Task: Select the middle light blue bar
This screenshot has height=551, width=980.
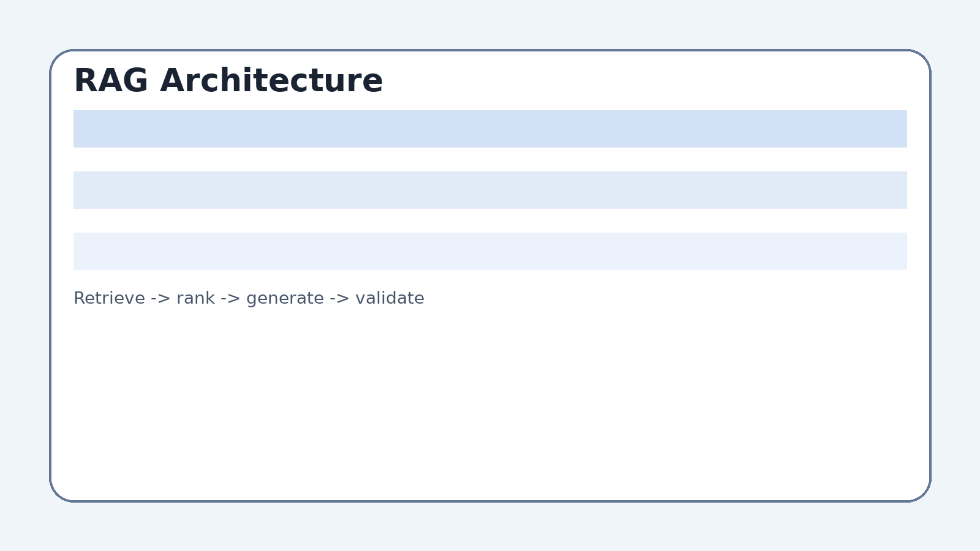Action: point(490,190)
